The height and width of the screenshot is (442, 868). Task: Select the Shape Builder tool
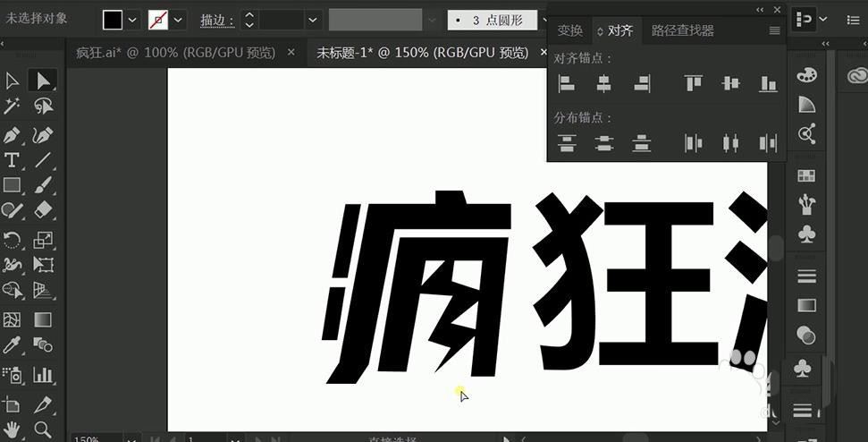click(12, 290)
